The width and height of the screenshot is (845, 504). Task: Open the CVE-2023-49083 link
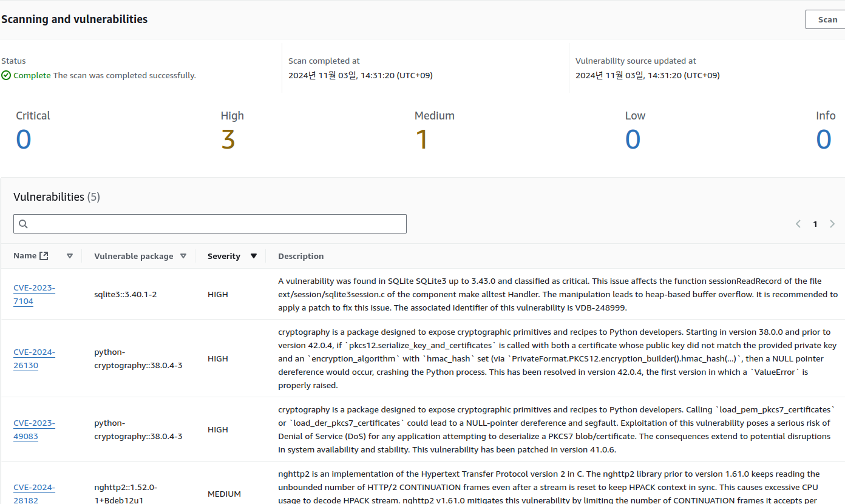click(34, 429)
